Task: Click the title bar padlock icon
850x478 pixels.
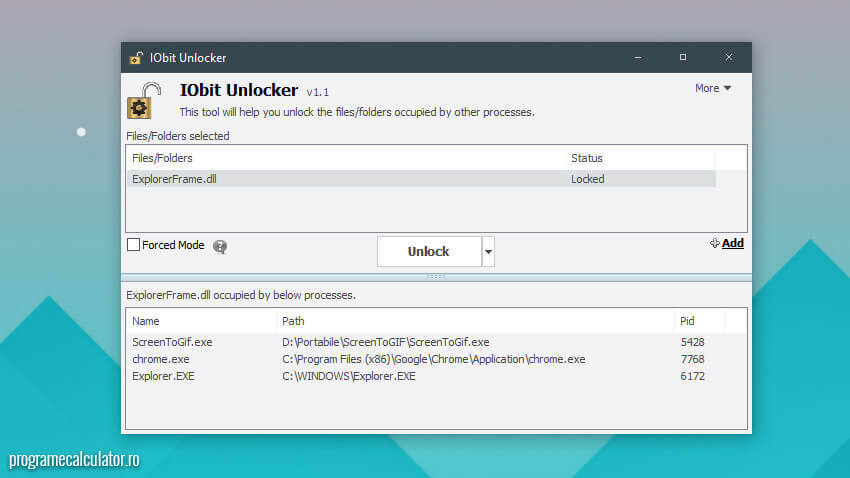Action: pyautogui.click(x=136, y=58)
